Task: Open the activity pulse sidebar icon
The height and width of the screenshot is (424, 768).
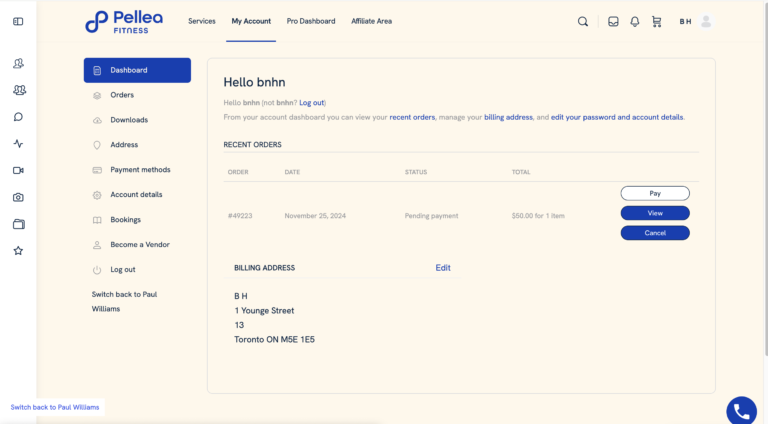Action: click(x=18, y=143)
